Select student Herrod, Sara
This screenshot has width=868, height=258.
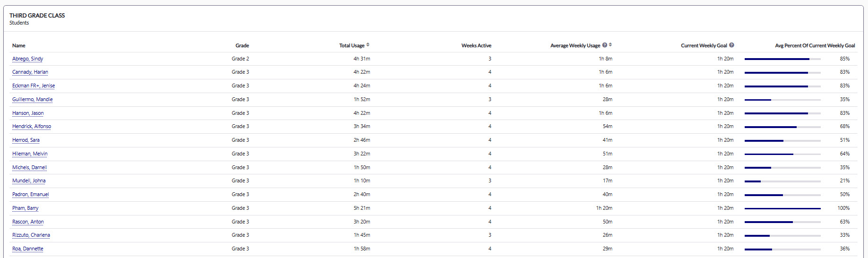(26, 140)
